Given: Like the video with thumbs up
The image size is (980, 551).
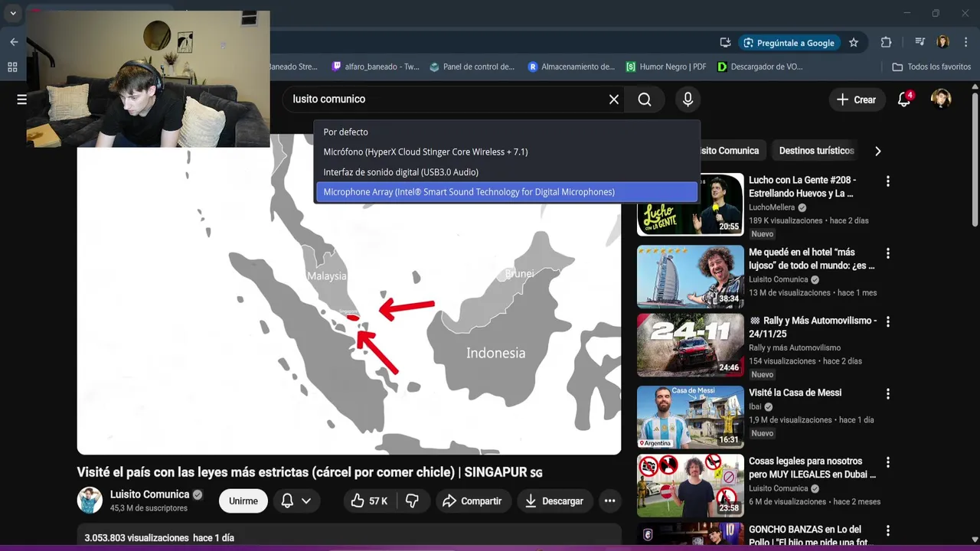Looking at the screenshot, I should [369, 501].
